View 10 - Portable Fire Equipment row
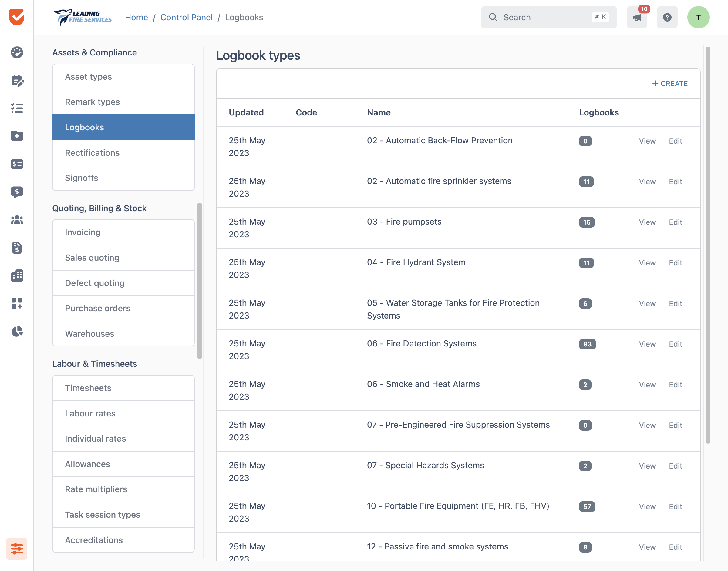This screenshot has width=728, height=571. point(647,506)
